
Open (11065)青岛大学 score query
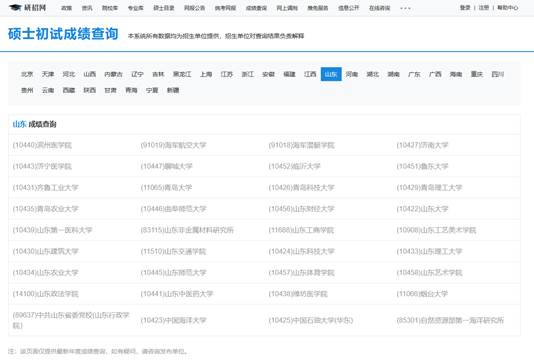coord(167,188)
